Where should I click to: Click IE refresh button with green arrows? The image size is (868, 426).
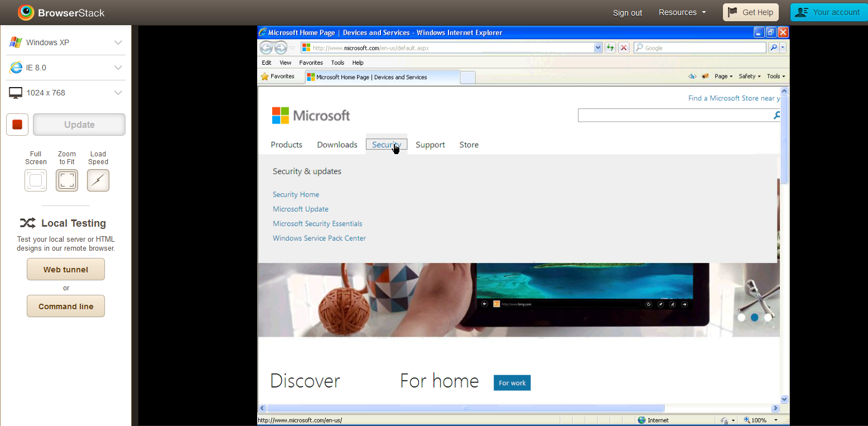[610, 48]
